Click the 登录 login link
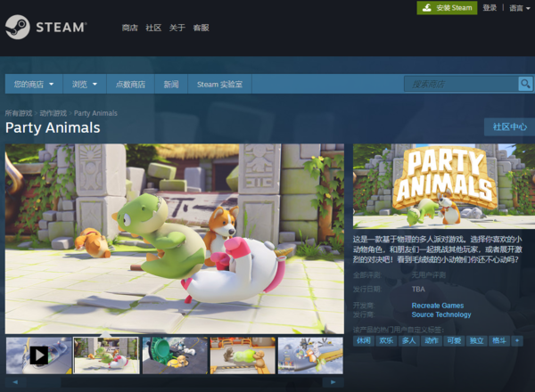The height and width of the screenshot is (392, 535). point(490,8)
